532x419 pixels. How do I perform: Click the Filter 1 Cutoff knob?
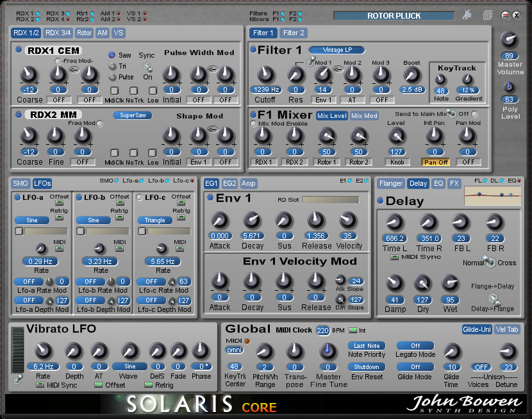[x=265, y=74]
